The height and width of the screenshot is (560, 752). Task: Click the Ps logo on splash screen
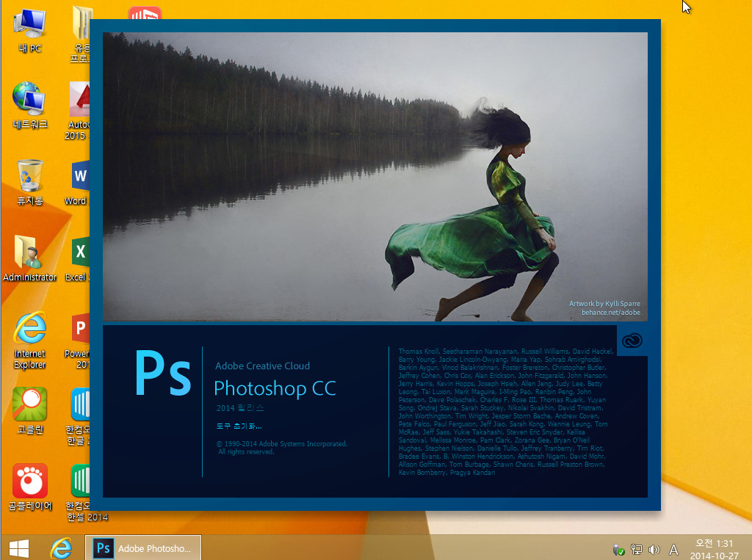coord(163,373)
